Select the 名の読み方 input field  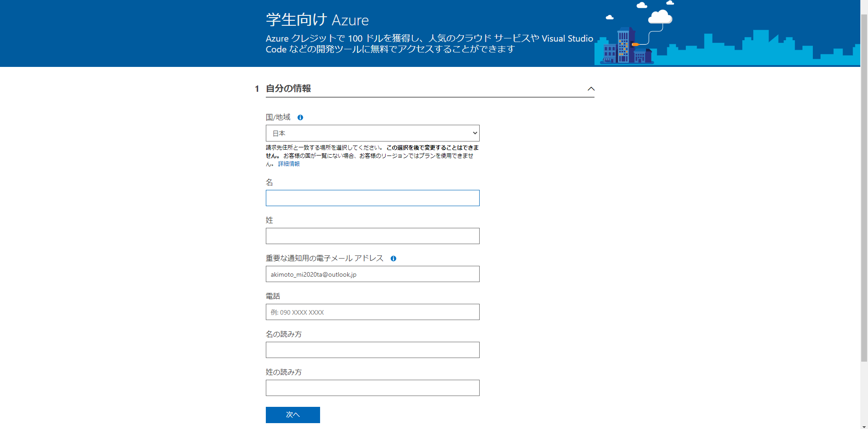(x=373, y=350)
